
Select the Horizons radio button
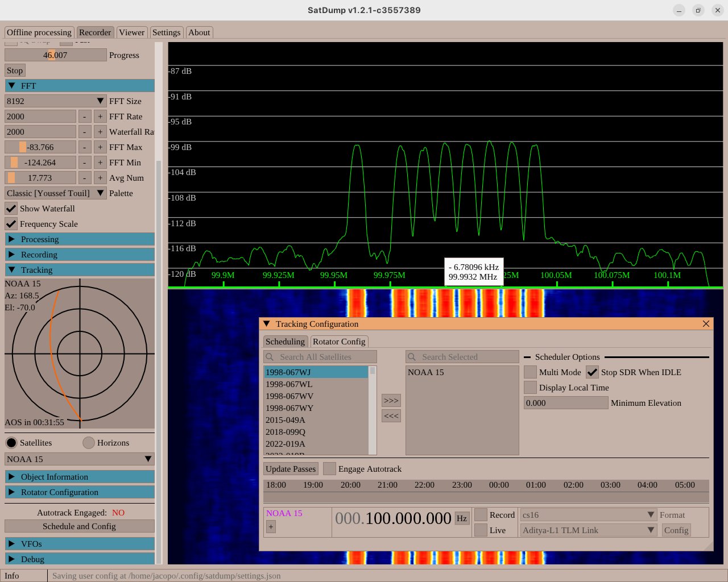(89, 443)
